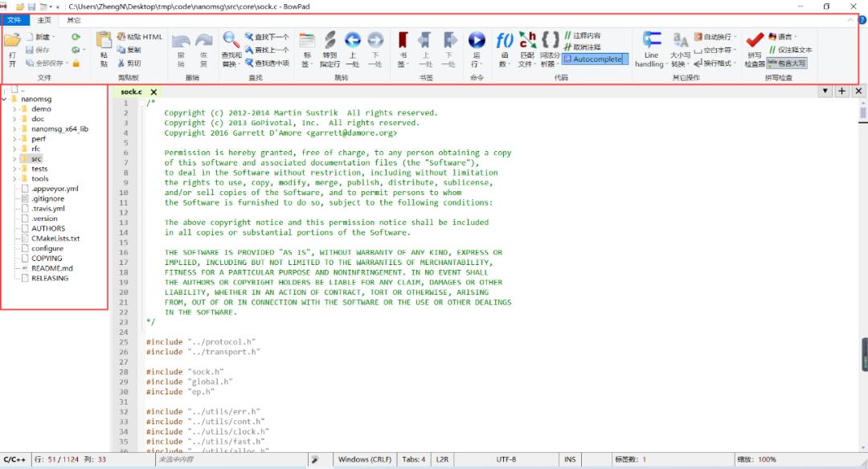Image resolution: width=868 pixels, height=469 pixels.
Task: Collapse the nanomsg root folder
Action: (x=5, y=99)
